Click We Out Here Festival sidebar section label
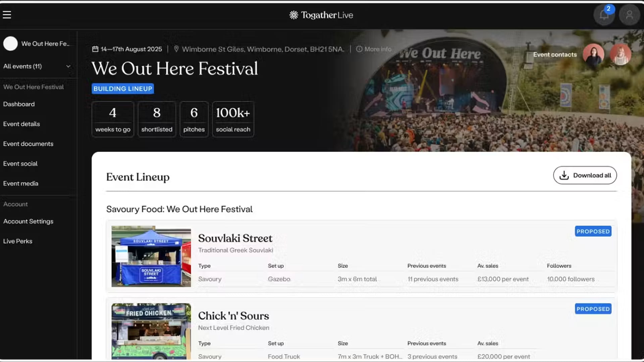The width and height of the screenshot is (644, 362). pyautogui.click(x=34, y=87)
